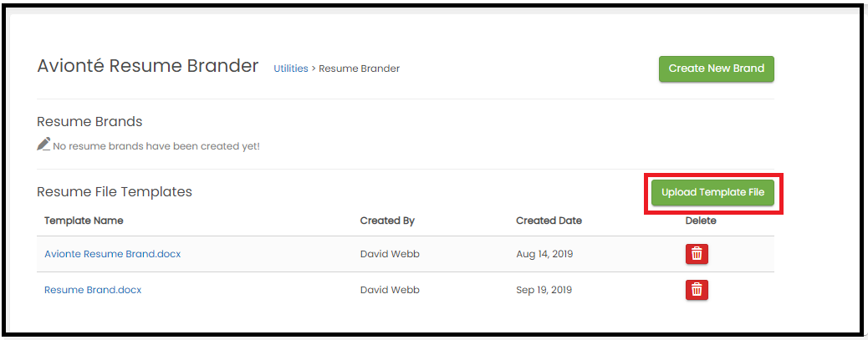Screen dimensions: 868x340
Task: Click the Resume File Templates heading
Action: click(115, 192)
